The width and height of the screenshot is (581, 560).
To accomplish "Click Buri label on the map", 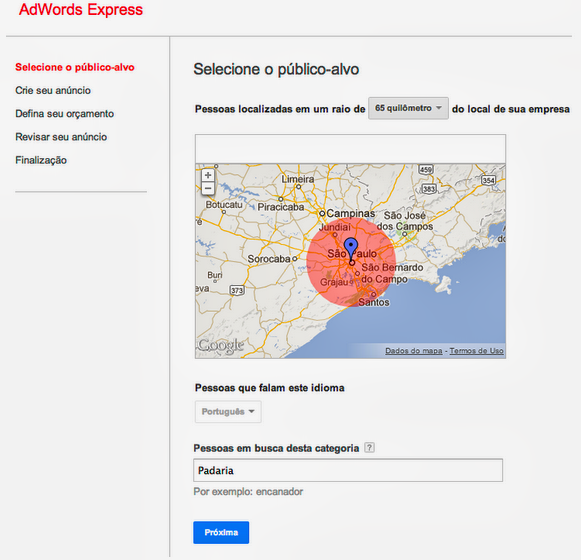I will (215, 275).
